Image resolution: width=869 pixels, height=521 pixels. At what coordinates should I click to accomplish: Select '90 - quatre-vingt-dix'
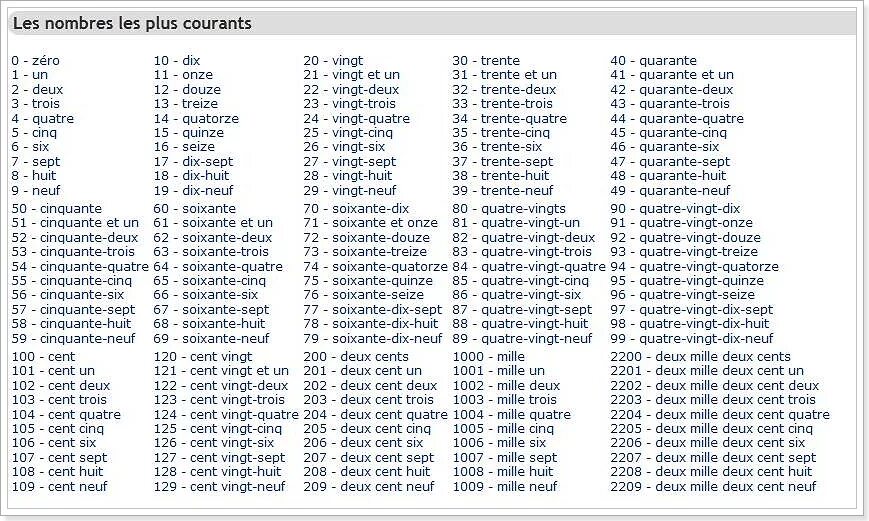click(675, 208)
